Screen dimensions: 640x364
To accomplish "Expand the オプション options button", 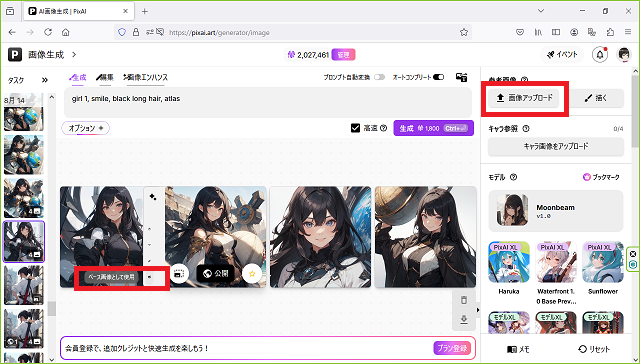I will tap(85, 128).
